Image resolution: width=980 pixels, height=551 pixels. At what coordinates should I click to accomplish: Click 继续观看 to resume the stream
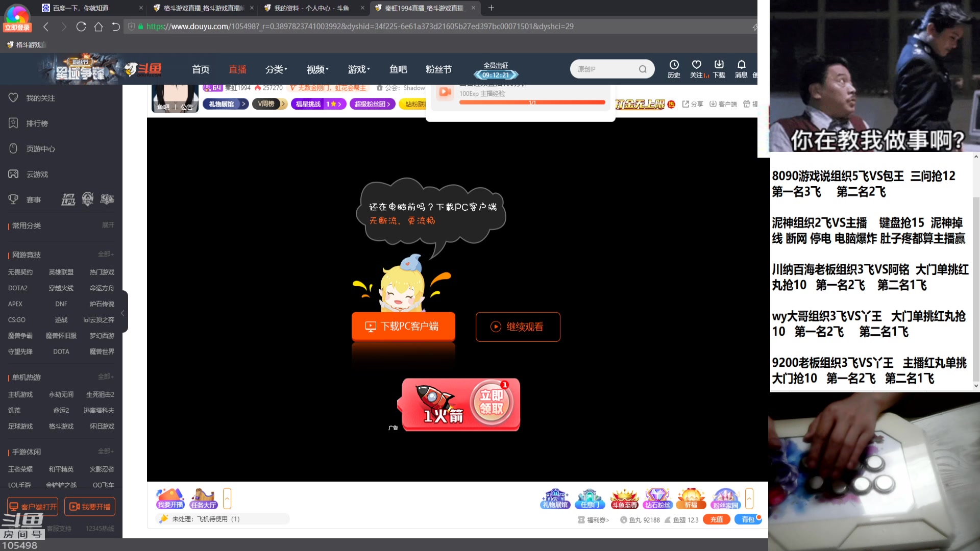(518, 327)
